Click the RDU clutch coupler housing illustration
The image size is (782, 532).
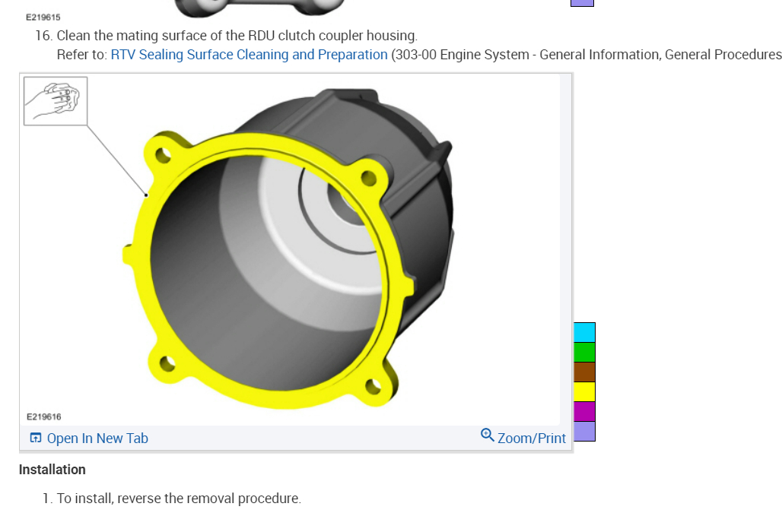tap(288, 248)
